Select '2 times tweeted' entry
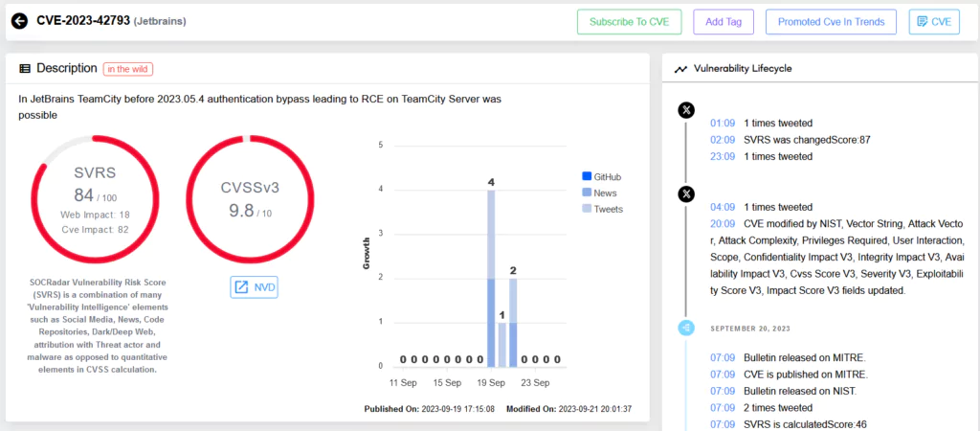This screenshot has height=431, width=980. coord(778,408)
